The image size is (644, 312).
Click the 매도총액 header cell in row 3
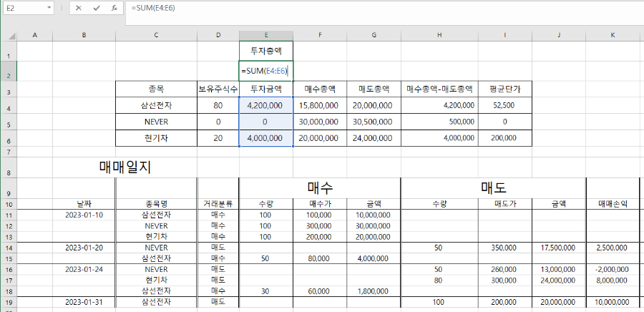tap(374, 89)
